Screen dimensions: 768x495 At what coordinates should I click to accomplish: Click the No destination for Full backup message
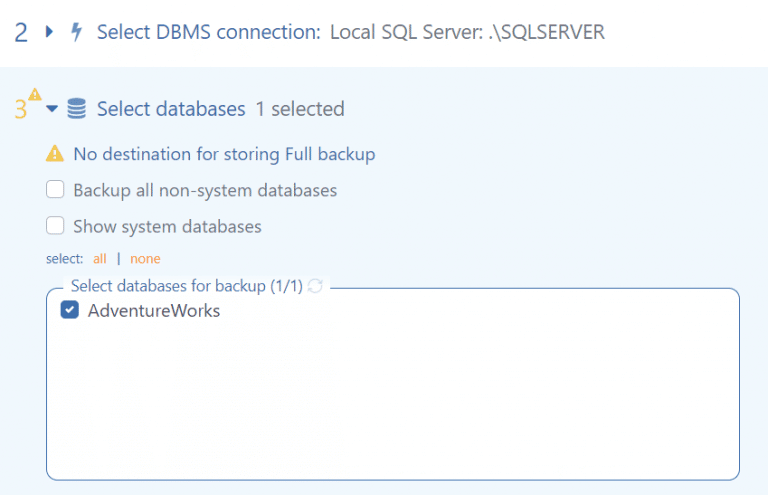click(224, 154)
